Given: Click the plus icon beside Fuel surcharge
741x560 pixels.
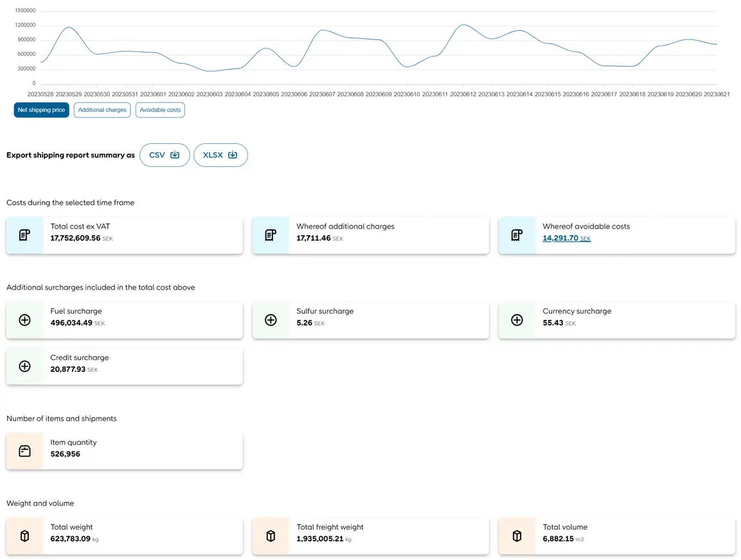Looking at the screenshot, I should pos(24,320).
